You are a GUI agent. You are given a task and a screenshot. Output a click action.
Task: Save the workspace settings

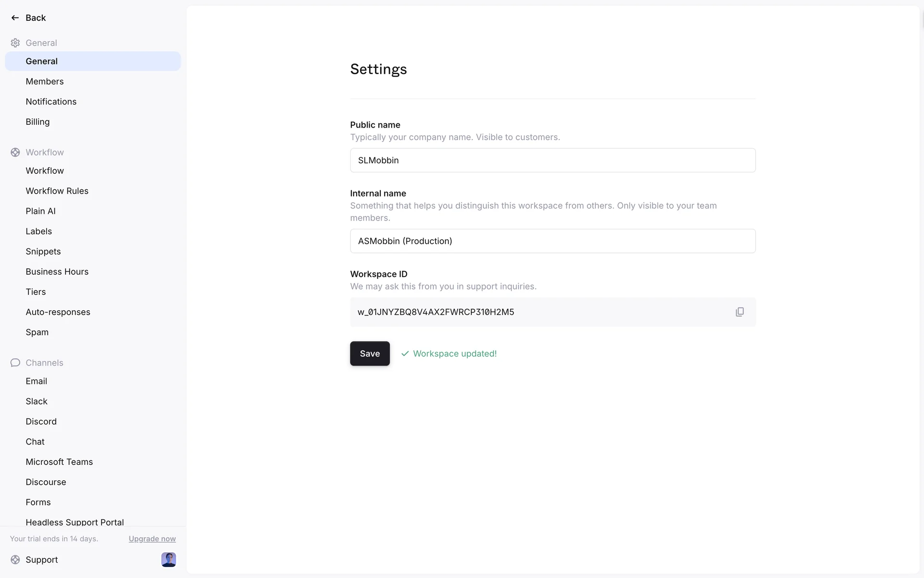click(x=370, y=354)
